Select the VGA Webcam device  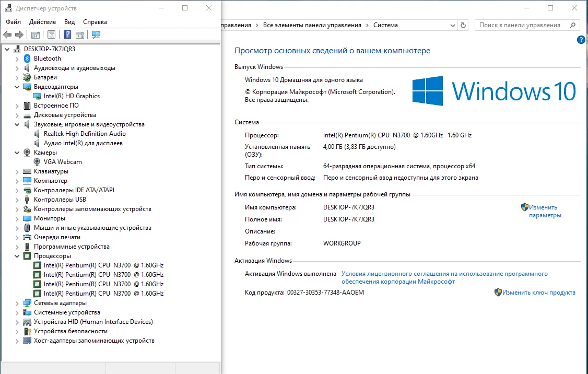point(63,162)
